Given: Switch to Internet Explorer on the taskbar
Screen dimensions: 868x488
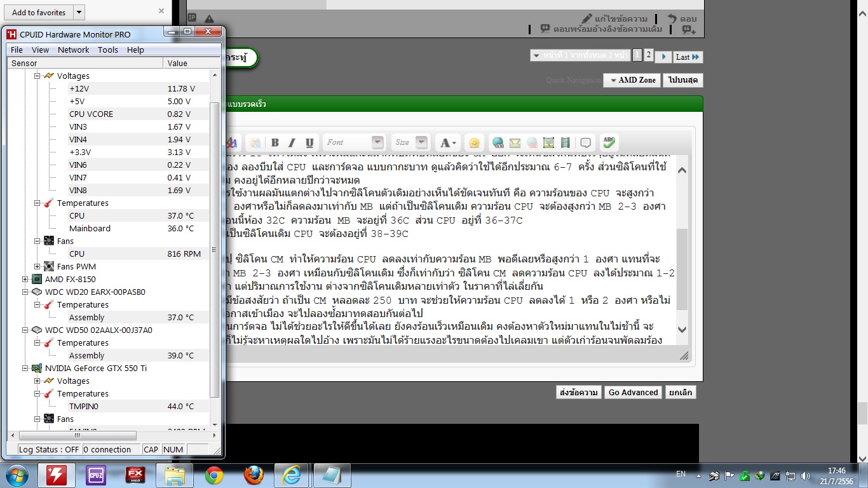Looking at the screenshot, I should tap(293, 475).
